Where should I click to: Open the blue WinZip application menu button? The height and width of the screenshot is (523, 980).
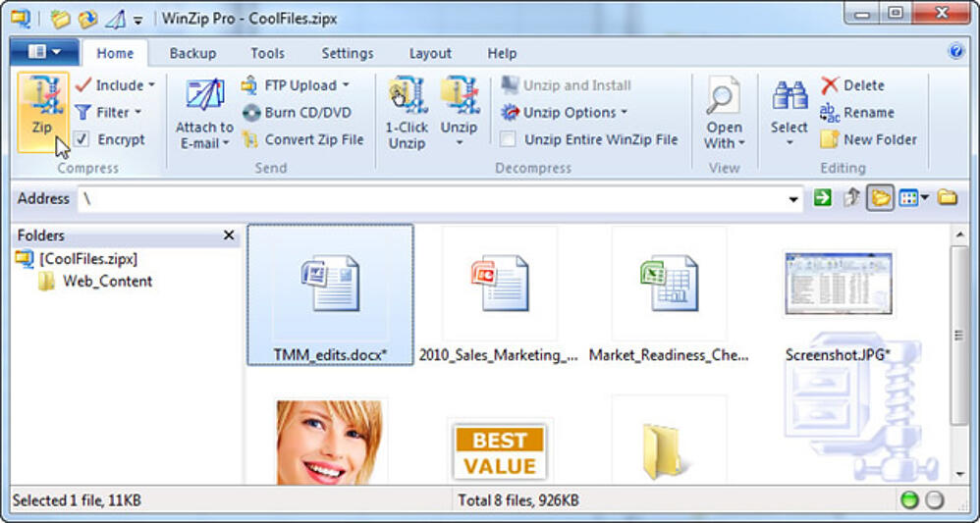44,52
